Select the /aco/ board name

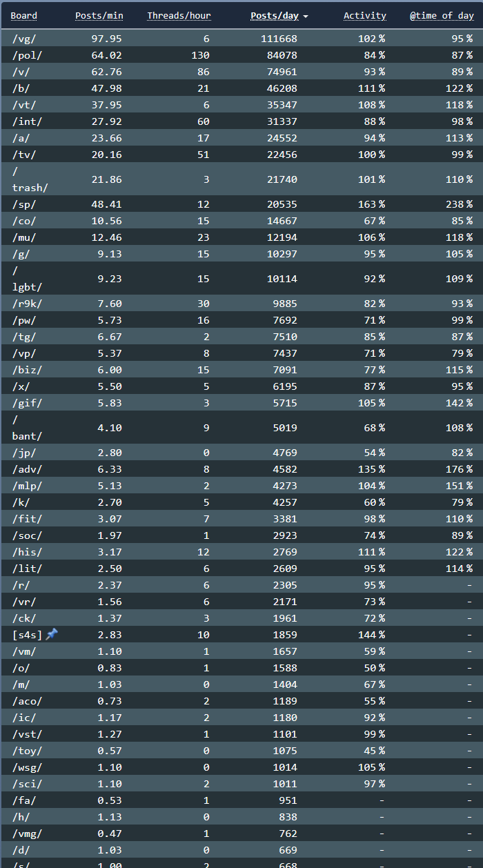point(27,701)
